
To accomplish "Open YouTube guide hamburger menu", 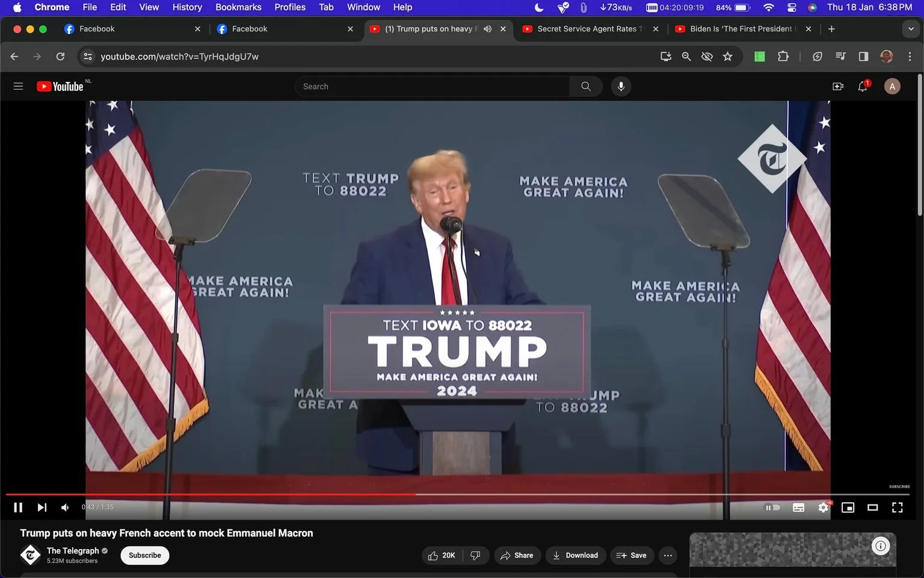I will tap(18, 86).
